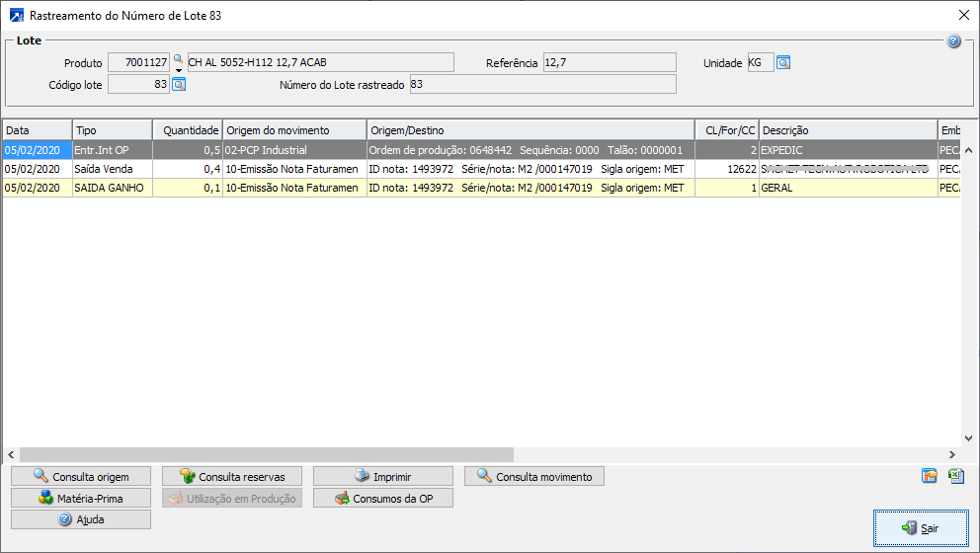Select the Saída Venda row

click(x=481, y=169)
